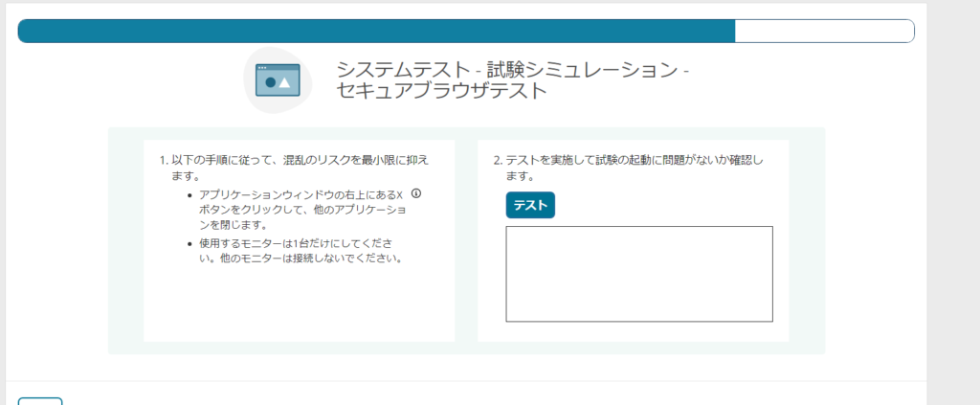The width and height of the screenshot is (980, 405).
Task: Click the セキュアブラウザテスト heading line
Action: 442,92
